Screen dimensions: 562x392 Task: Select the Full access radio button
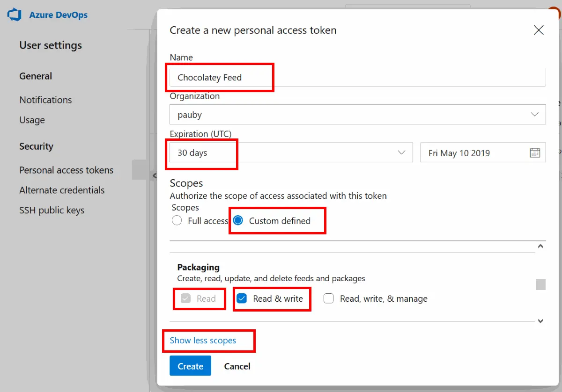[177, 221]
